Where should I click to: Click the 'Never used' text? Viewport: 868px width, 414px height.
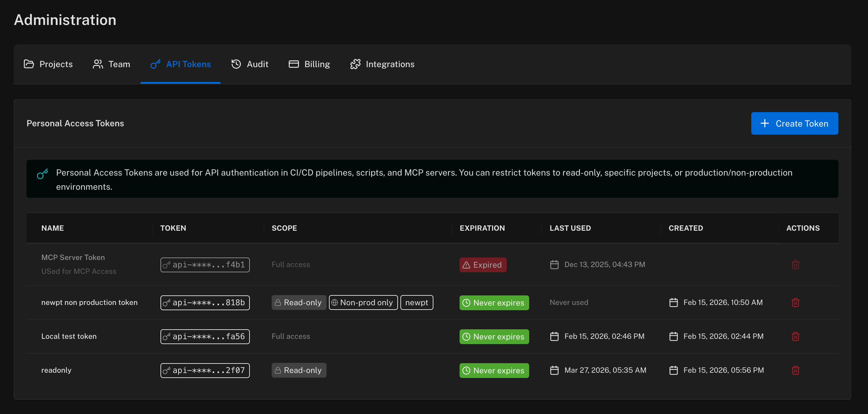[x=569, y=302]
